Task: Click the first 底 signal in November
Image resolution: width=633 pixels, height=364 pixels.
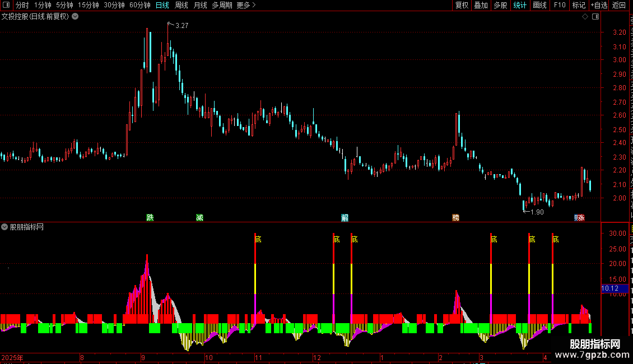Action: (258, 239)
